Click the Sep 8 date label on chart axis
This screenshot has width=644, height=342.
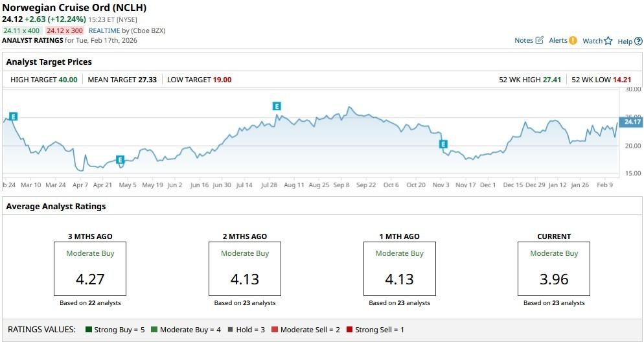point(341,185)
